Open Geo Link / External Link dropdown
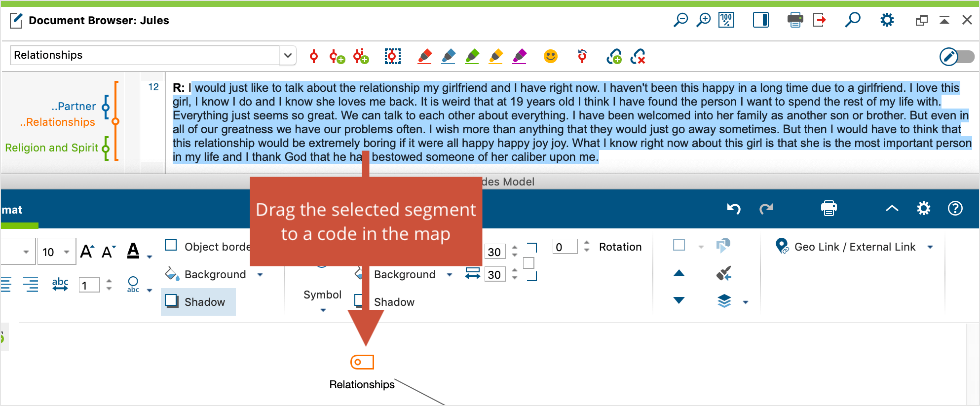Image resolution: width=980 pixels, height=406 pixels. [x=930, y=247]
